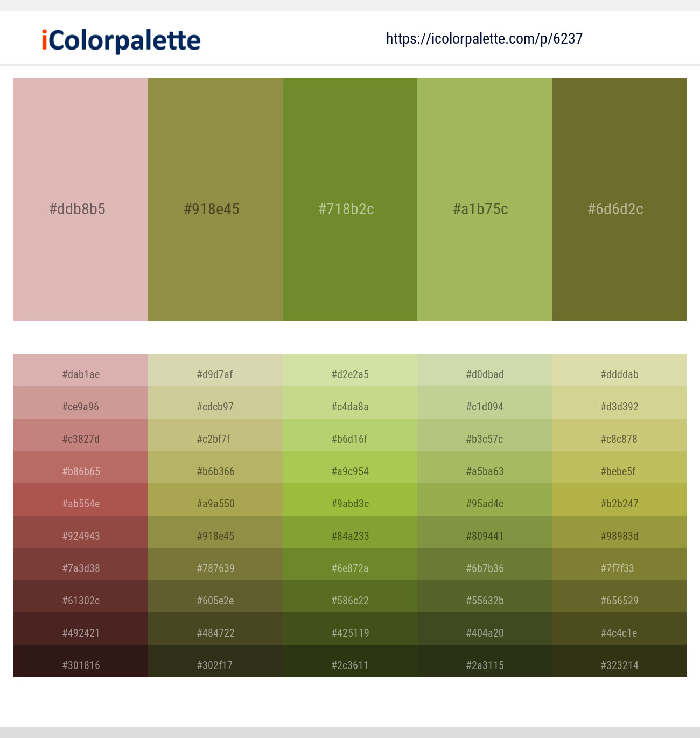Select the darkest #301816 shade cell
Image resolution: width=700 pixels, height=738 pixels.
pos(80,665)
